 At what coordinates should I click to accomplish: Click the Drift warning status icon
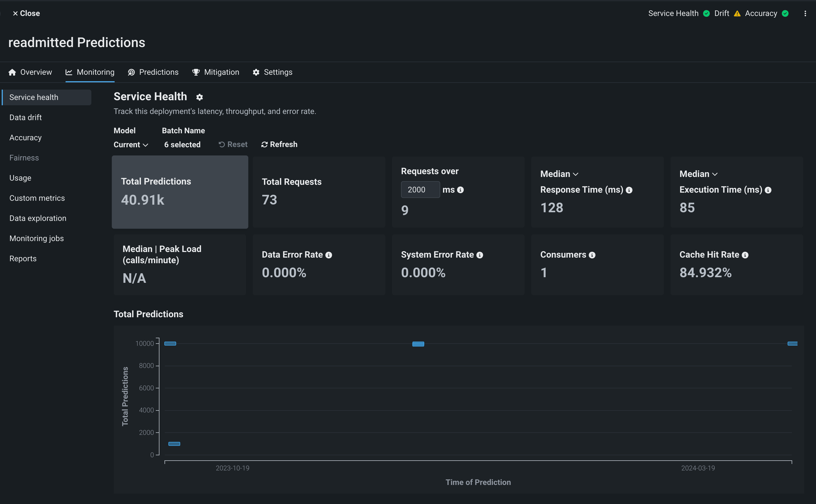[737, 13]
